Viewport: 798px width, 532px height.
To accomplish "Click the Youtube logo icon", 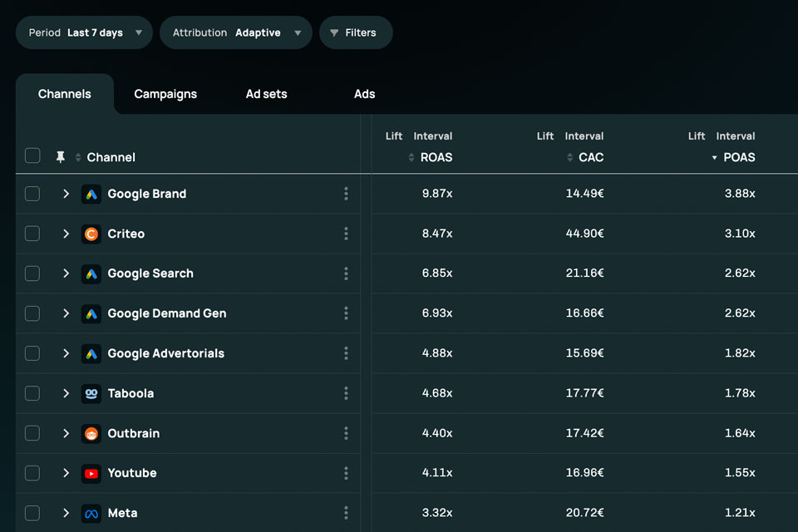I will [91, 474].
